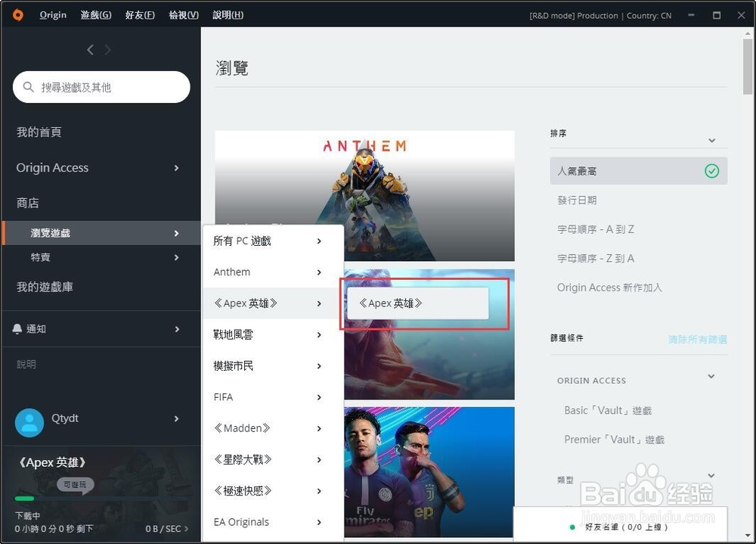Viewport: 756px width, 544px height.
Task: Select 模擬市民 in the flyout
Action: click(273, 366)
